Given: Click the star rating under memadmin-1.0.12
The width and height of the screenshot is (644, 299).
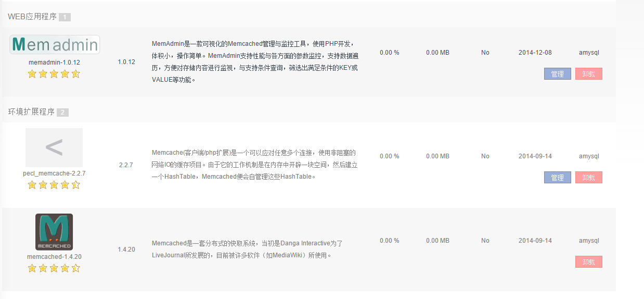Looking at the screenshot, I should (54, 74).
